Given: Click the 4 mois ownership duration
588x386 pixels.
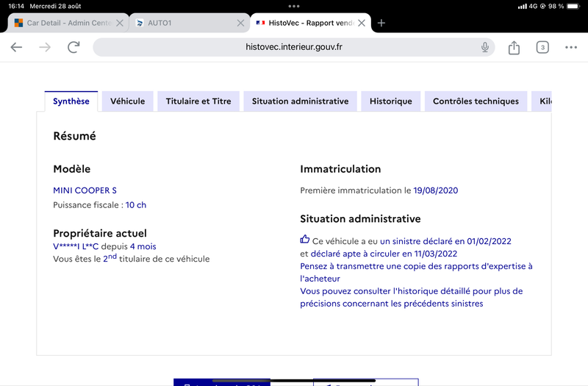Looking at the screenshot, I should tap(143, 246).
